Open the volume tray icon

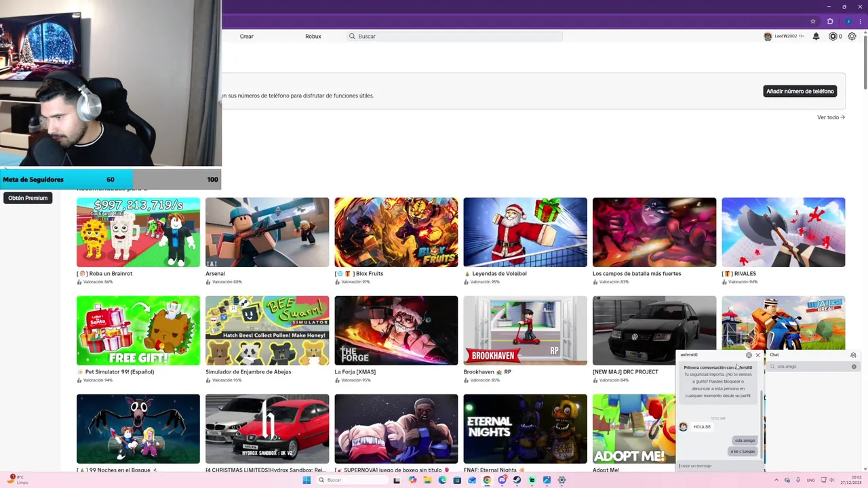[831, 480]
